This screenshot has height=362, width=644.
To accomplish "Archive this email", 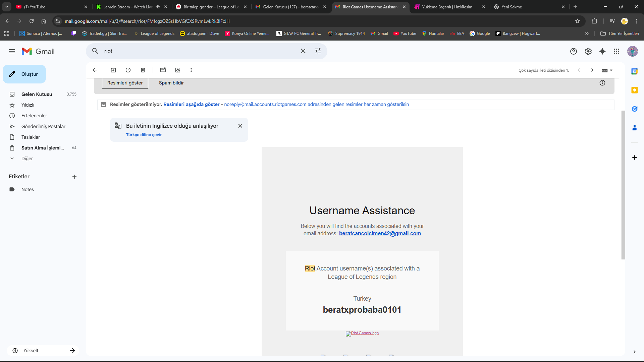I will coord(113,70).
